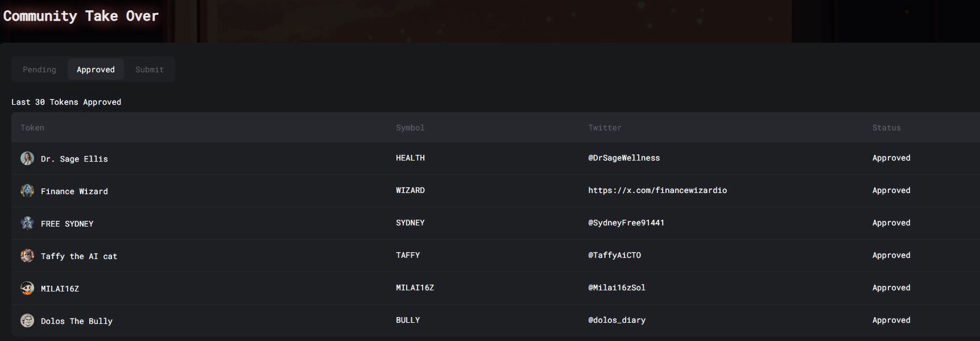This screenshot has height=341, width=980.
Task: Click the Community Take Over heading
Action: [x=81, y=16]
